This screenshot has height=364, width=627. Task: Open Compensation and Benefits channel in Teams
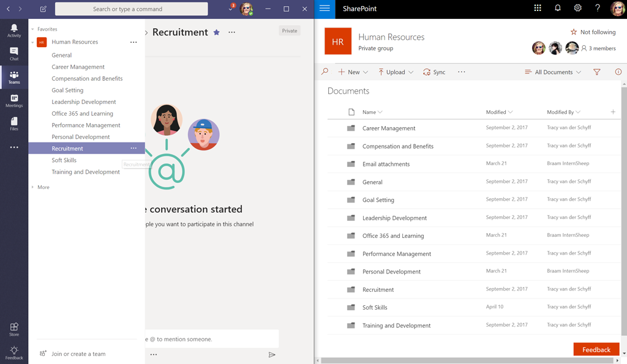tap(86, 79)
